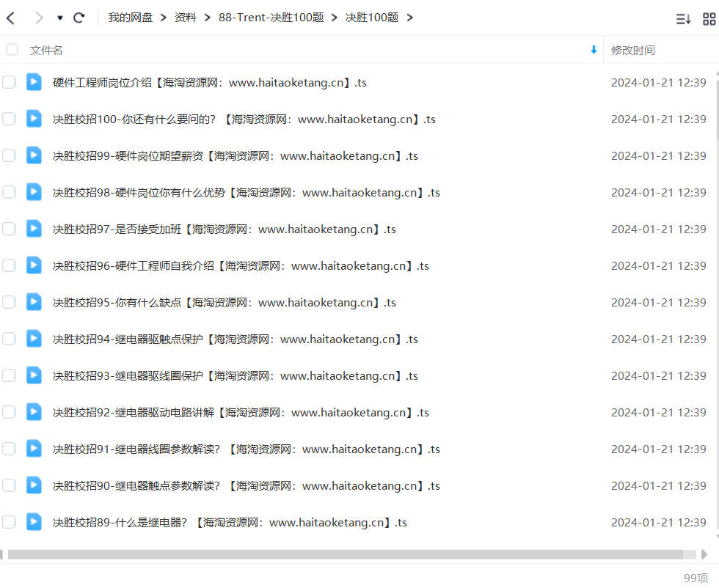Click video icon of 决胜校招99 file
This screenshot has height=588, width=719.
[x=34, y=155]
